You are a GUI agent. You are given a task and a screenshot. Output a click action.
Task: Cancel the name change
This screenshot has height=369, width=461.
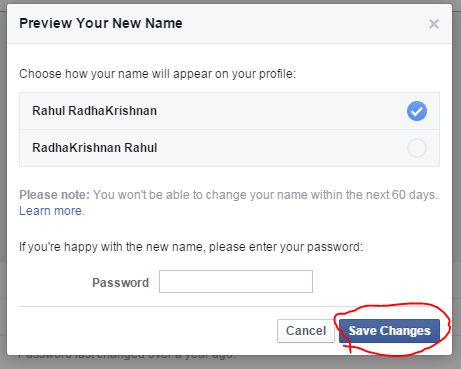click(306, 331)
